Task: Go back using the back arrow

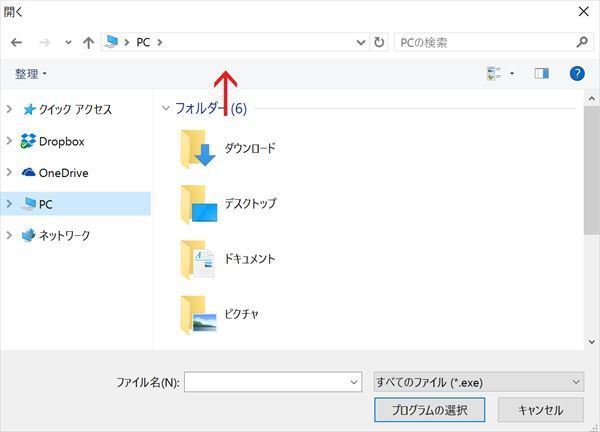Action: pos(16,42)
